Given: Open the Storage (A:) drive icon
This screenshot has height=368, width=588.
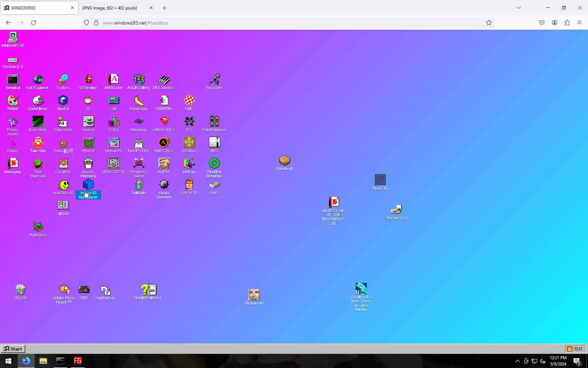Looking at the screenshot, I should tap(396, 212).
